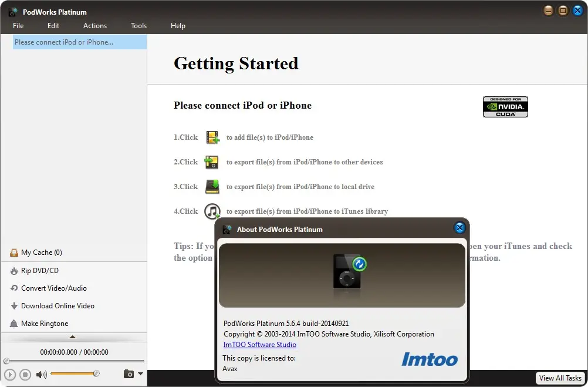Viewport: 588px width, 387px height.
Task: Close the About PodWorks Platinum dialog
Action: tap(459, 227)
